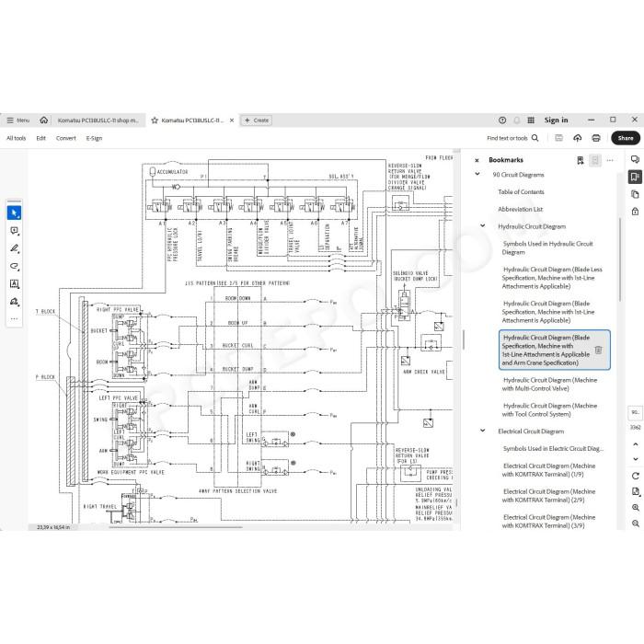Screen dimensions: 644x644
Task: Zoom in on the document
Action: (x=636, y=508)
